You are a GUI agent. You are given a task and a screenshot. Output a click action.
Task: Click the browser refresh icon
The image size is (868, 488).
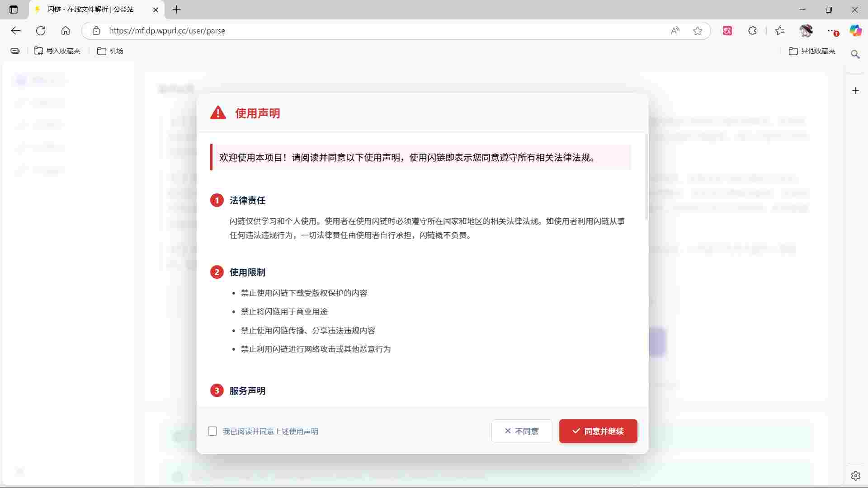pyautogui.click(x=41, y=31)
